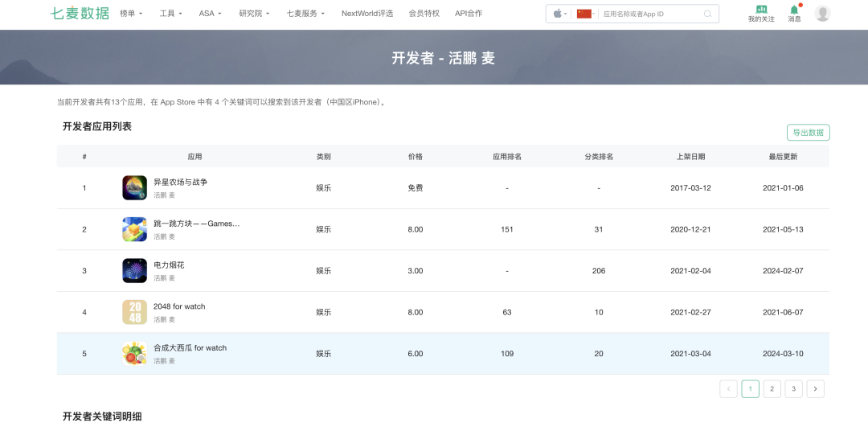This screenshot has height=427, width=868.
Task: Click 开发者关键词明细 heading
Action: click(102, 416)
